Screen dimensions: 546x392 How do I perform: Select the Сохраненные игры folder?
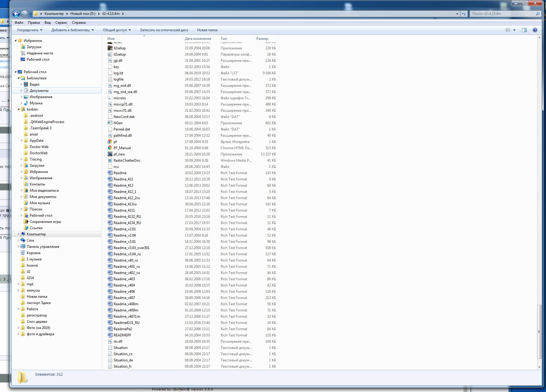pyautogui.click(x=45, y=222)
